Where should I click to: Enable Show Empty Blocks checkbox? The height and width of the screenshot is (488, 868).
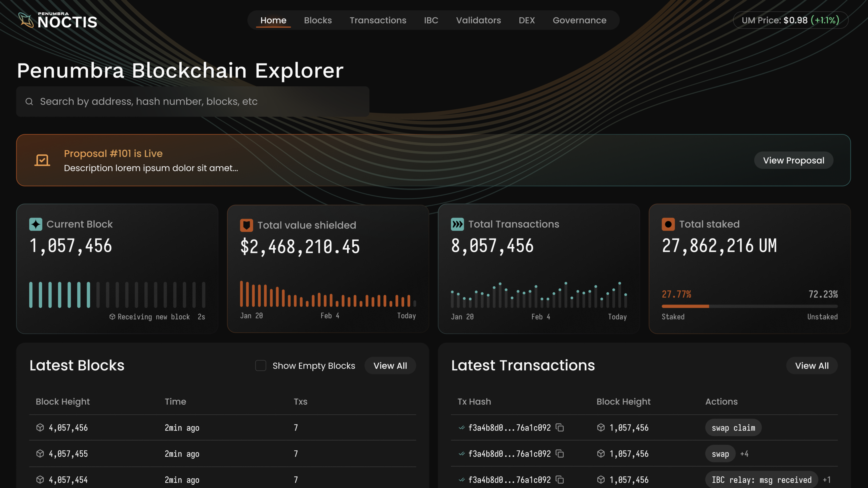tap(260, 366)
